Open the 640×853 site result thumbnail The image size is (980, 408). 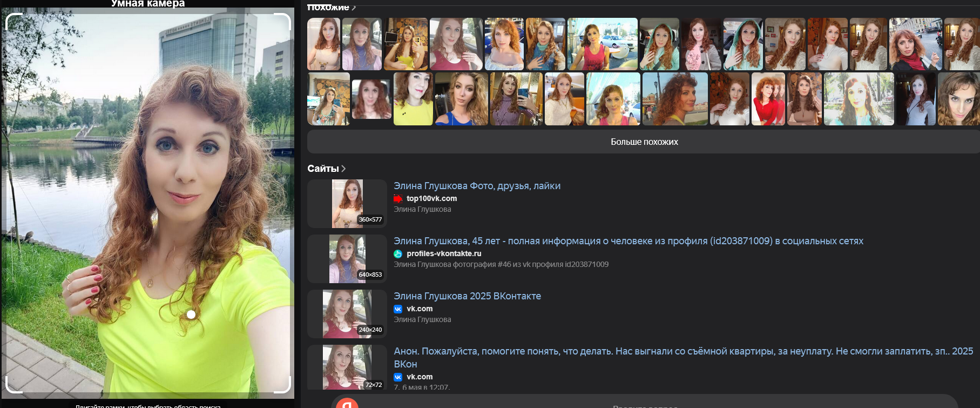347,259
